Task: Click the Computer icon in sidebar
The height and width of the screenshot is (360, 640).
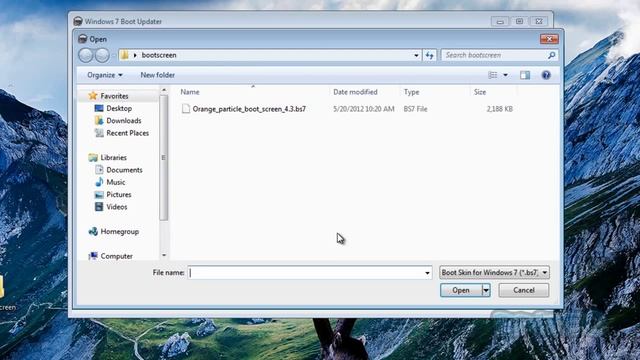Action: pyautogui.click(x=93, y=256)
